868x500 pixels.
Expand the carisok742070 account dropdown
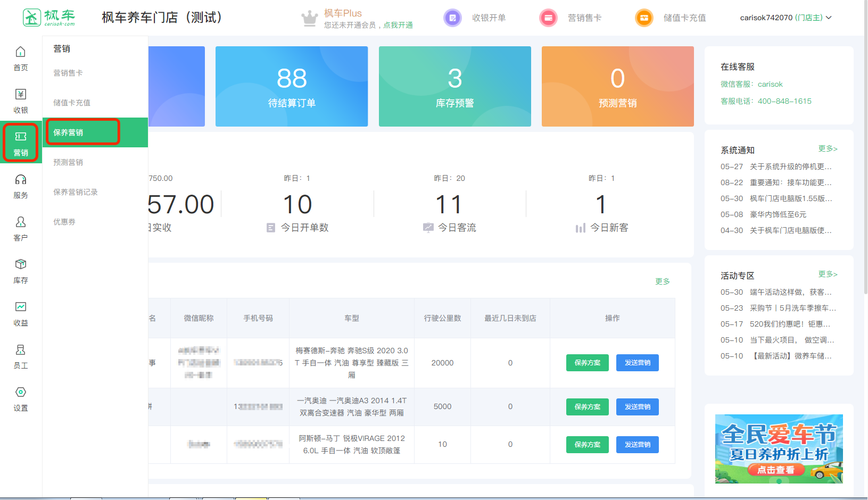(x=786, y=18)
